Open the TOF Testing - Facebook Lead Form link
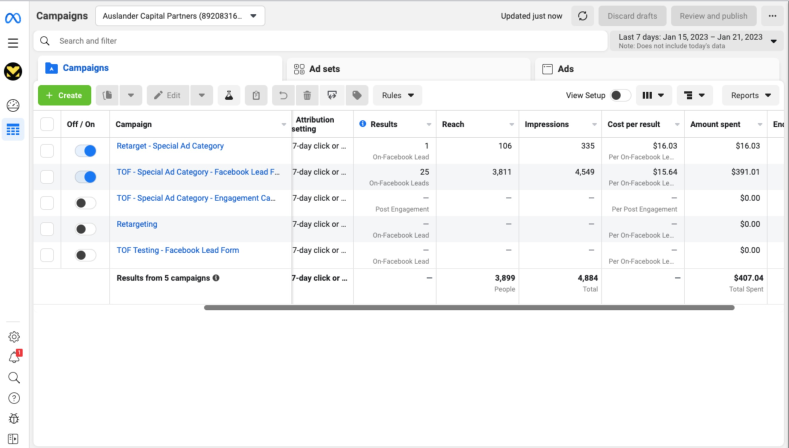The width and height of the screenshot is (789, 448). (178, 250)
